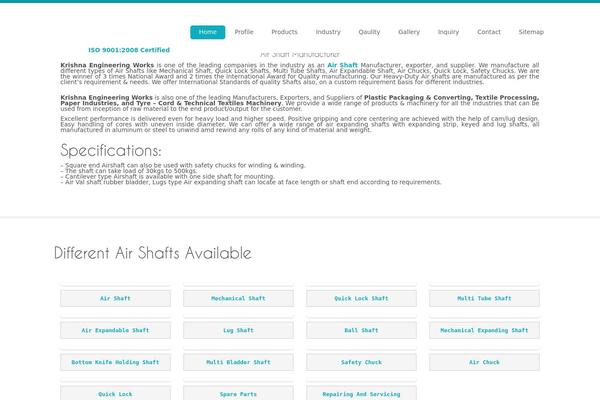Screen dimensions: 600x400
Task: Open the Spare Parts button
Action: pos(238,394)
